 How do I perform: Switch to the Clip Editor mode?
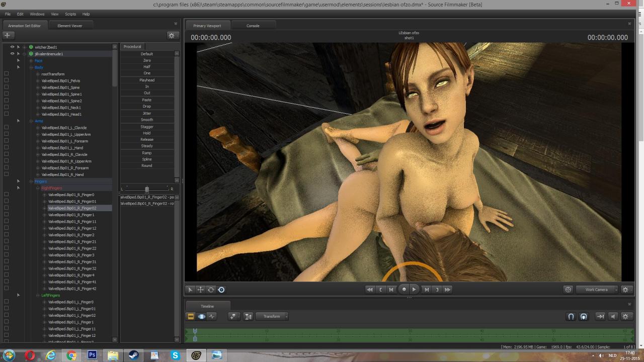pyautogui.click(x=191, y=316)
